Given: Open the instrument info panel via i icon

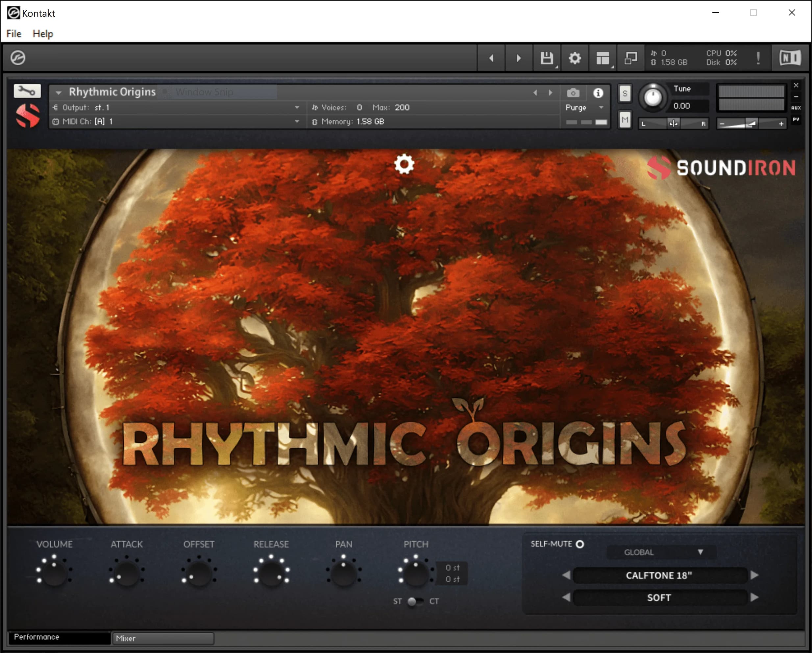Looking at the screenshot, I should (598, 93).
